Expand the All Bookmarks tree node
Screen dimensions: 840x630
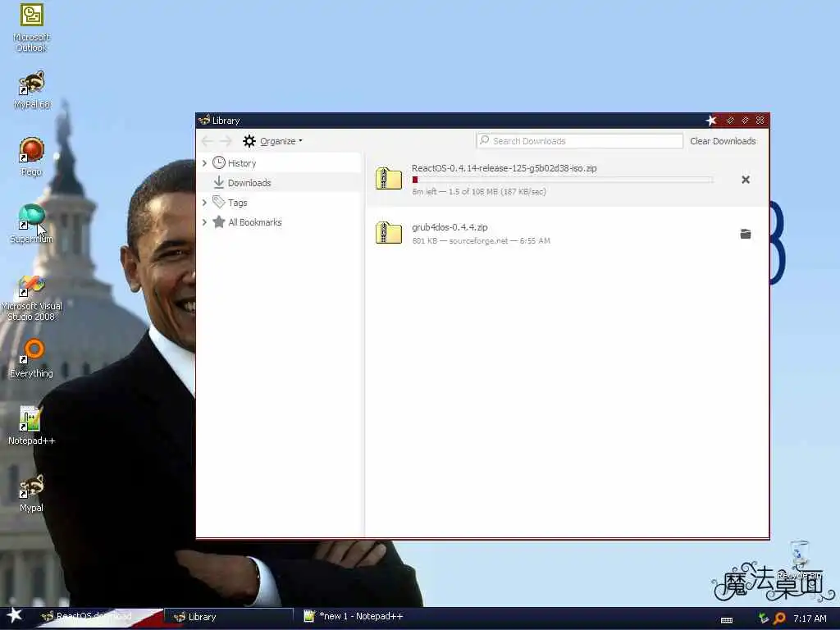tap(204, 221)
